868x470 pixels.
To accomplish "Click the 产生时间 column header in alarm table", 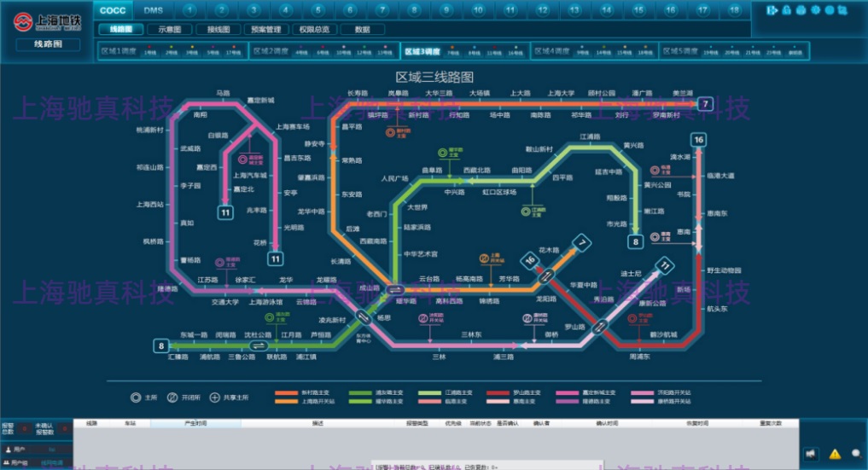I will 195,423.
